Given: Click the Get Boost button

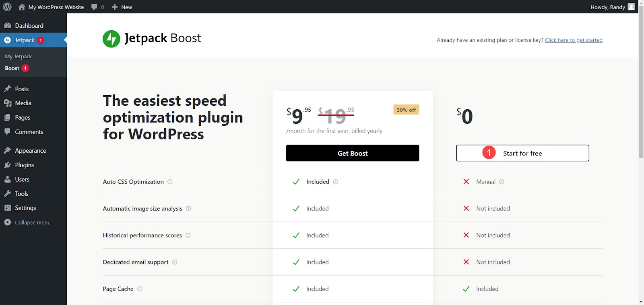Looking at the screenshot, I should [353, 153].
